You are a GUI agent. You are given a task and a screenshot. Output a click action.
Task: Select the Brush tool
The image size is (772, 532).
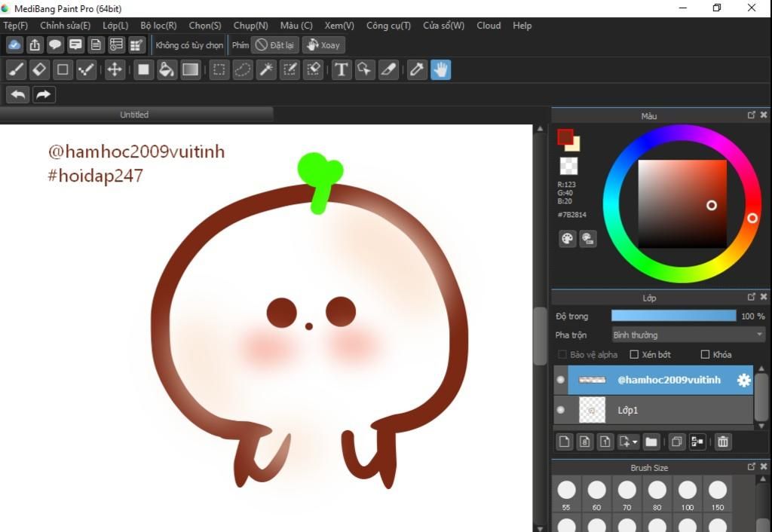(x=16, y=69)
